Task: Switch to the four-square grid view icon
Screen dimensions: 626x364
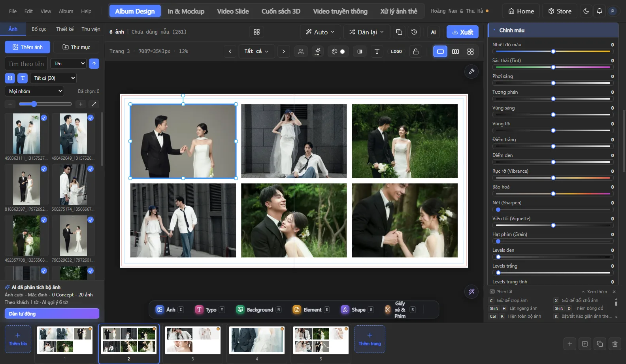Action: coord(470,51)
